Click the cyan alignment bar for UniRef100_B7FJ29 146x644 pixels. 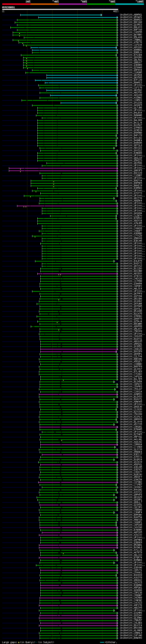pyautogui.click(x=77, y=80)
